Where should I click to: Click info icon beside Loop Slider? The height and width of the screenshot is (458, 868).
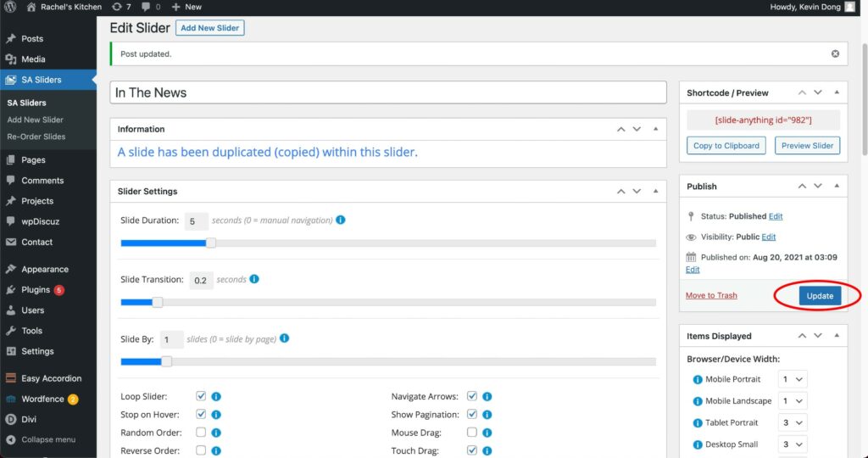pyautogui.click(x=216, y=396)
